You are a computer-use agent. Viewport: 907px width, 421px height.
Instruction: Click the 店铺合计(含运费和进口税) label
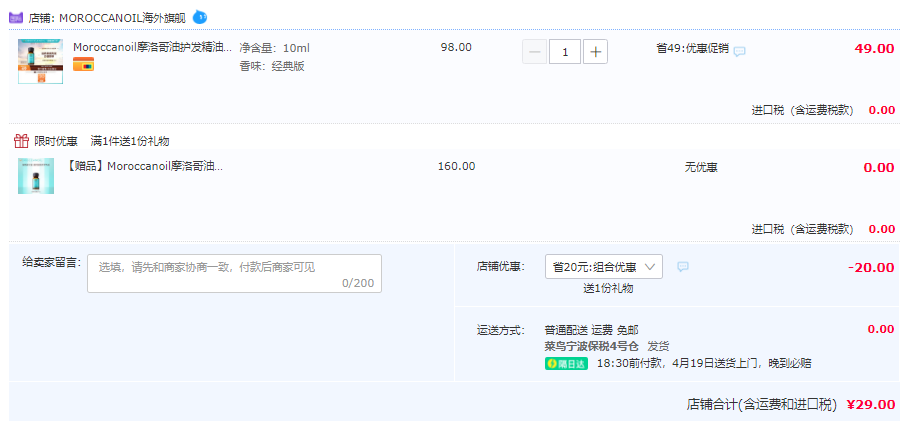coord(762,404)
